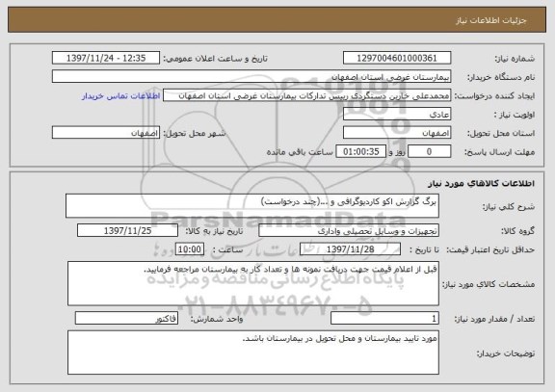Image resolution: width=555 pixels, height=392 pixels.
Task: Select the تعداد / مقدار مورد نیاز label
Action: click(x=494, y=319)
